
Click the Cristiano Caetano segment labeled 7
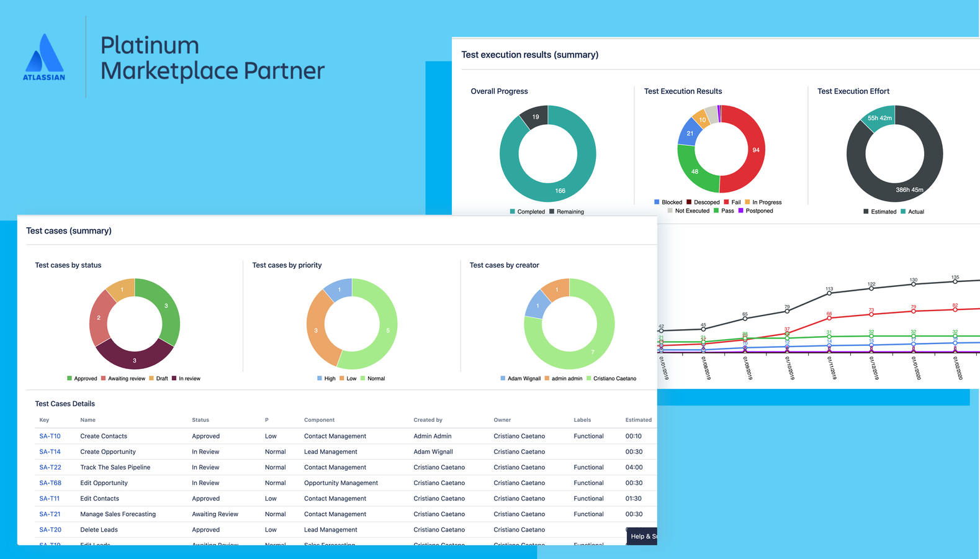click(593, 352)
